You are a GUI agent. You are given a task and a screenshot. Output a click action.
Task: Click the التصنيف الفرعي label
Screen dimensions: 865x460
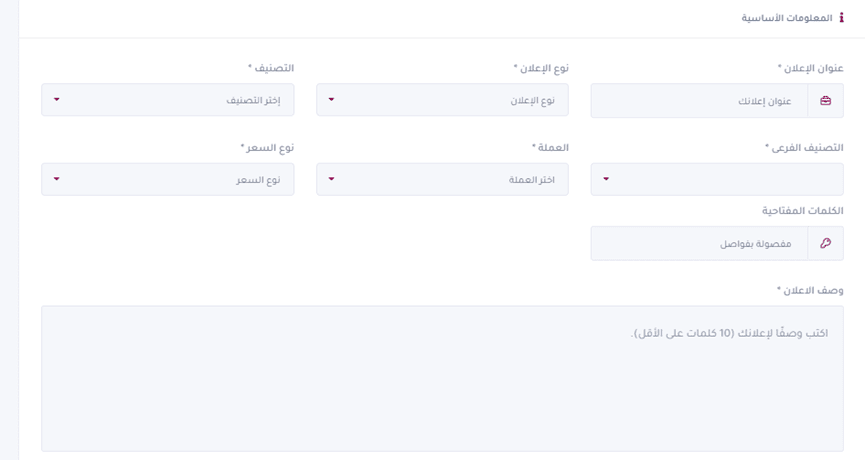pos(804,147)
